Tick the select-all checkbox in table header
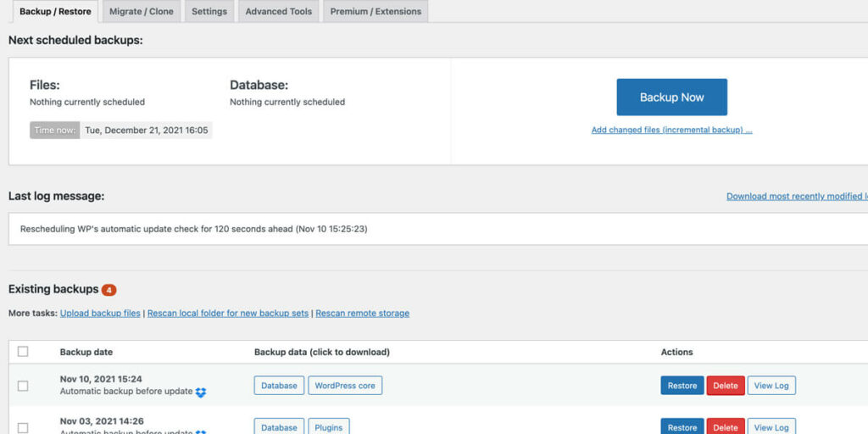This screenshot has width=868, height=434. 23,352
